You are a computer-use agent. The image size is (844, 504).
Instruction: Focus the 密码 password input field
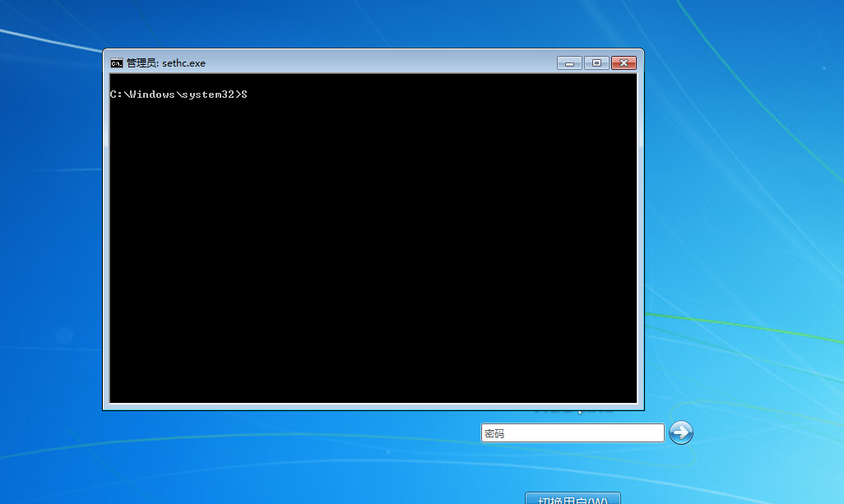[x=573, y=433]
